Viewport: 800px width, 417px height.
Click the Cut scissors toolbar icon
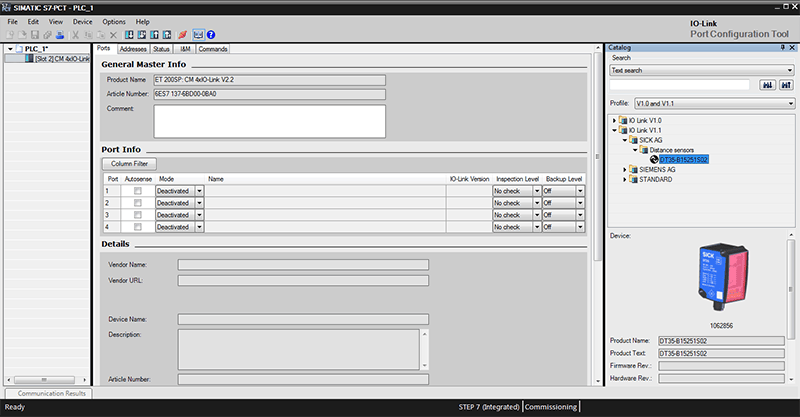(75, 35)
